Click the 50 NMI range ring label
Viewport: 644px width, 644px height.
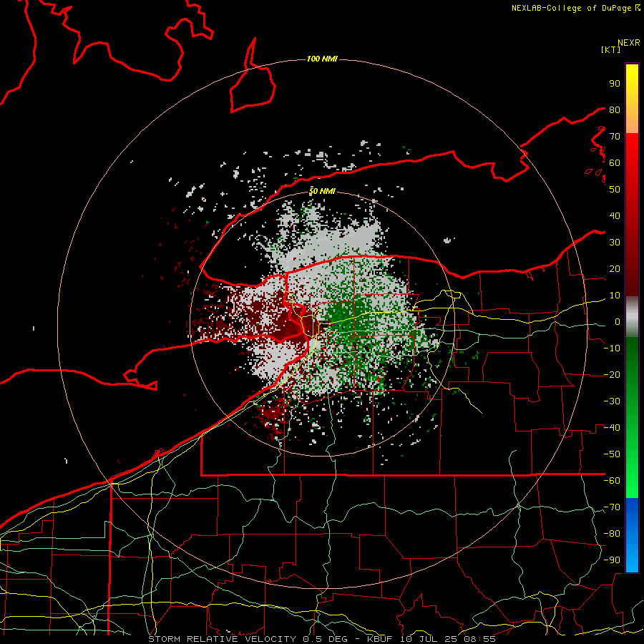click(x=322, y=191)
